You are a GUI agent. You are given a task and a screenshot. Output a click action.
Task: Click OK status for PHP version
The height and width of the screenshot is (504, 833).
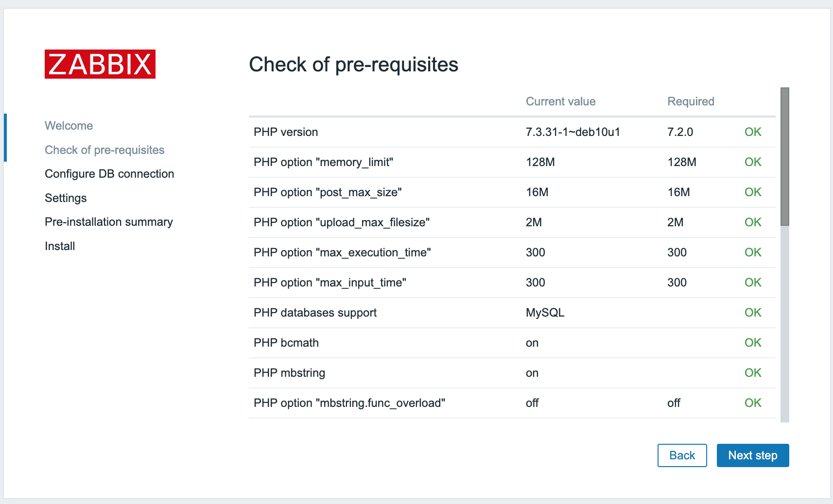click(753, 132)
